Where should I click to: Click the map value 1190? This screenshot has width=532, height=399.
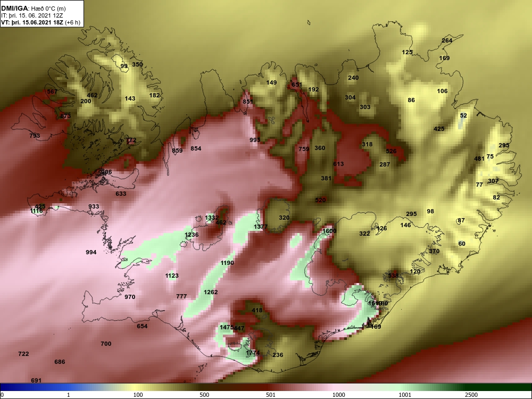(227, 263)
